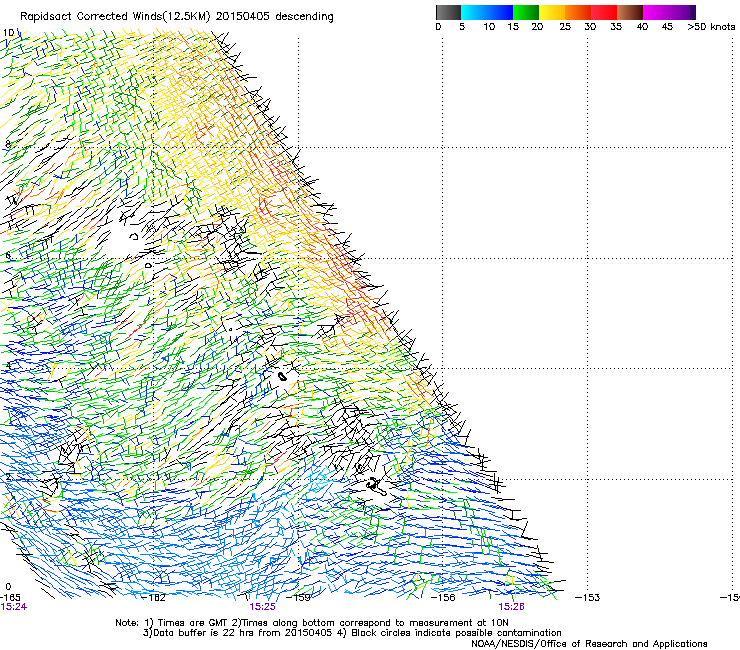Click the '25' label under the color scale
The width and height of the screenshot is (740, 650).
click(x=565, y=27)
